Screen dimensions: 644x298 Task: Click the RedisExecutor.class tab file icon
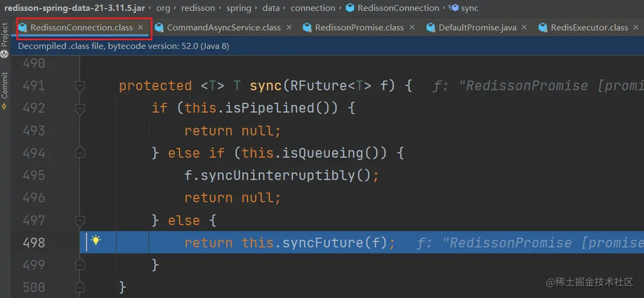click(543, 28)
